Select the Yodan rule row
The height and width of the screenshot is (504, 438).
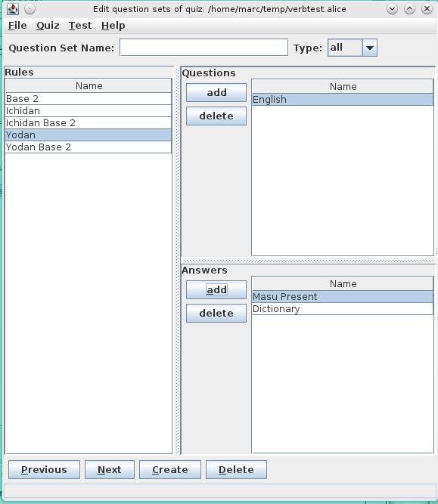[89, 135]
